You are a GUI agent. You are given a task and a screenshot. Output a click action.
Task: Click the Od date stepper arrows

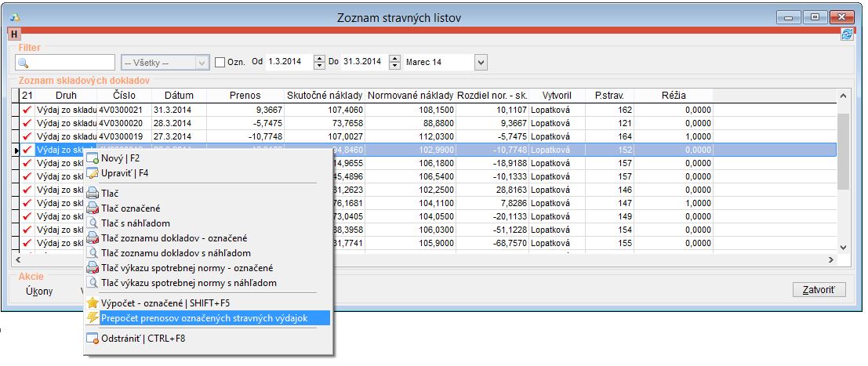tap(319, 62)
